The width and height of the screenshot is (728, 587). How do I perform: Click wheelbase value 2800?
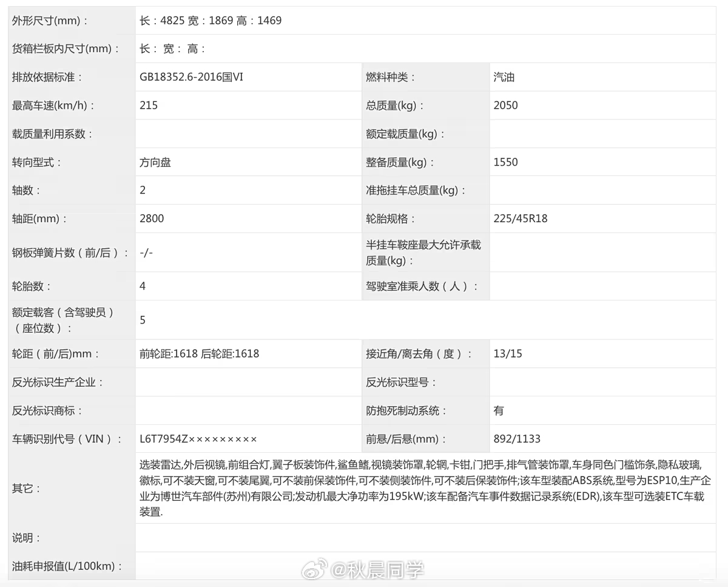coord(152,219)
